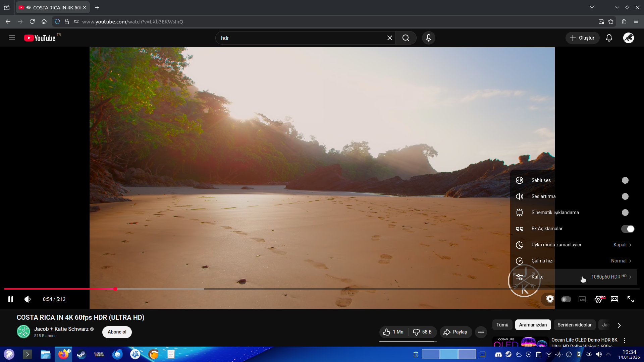Show more filter chips with right arrow
The image size is (644, 362).
[619, 325]
